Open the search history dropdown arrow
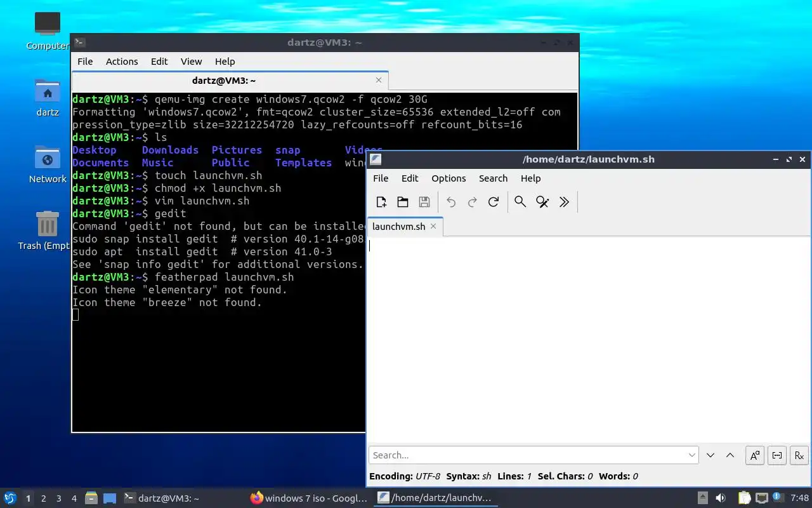The height and width of the screenshot is (508, 812). (x=691, y=455)
